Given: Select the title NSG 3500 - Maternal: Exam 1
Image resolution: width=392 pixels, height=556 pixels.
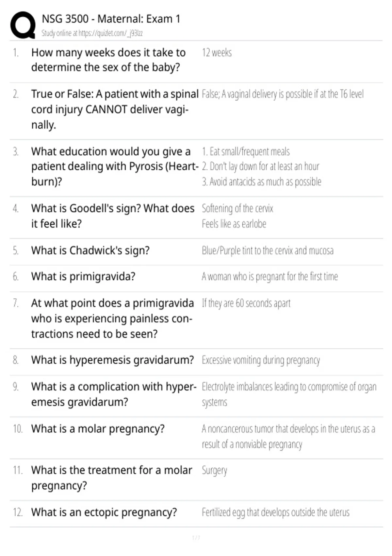Looking at the screenshot, I should point(111,19).
